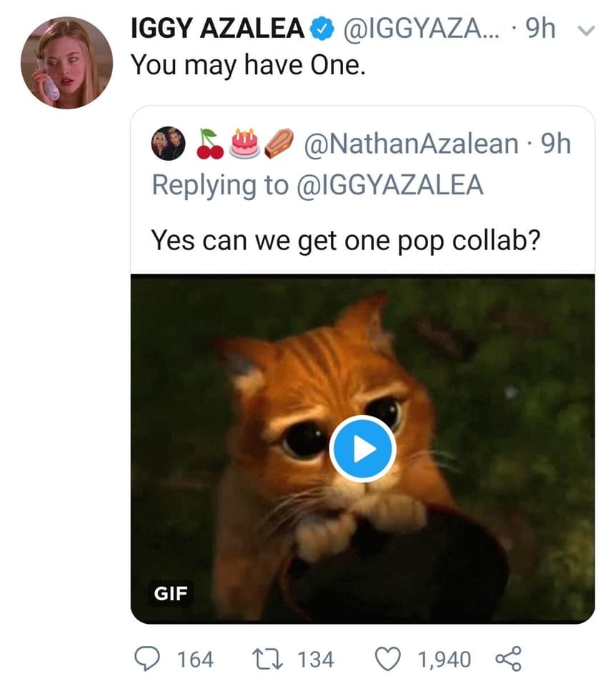Open the quoted tweet author's small avatar
Image resolution: width=616 pixels, height=686 pixels.
pos(169,144)
